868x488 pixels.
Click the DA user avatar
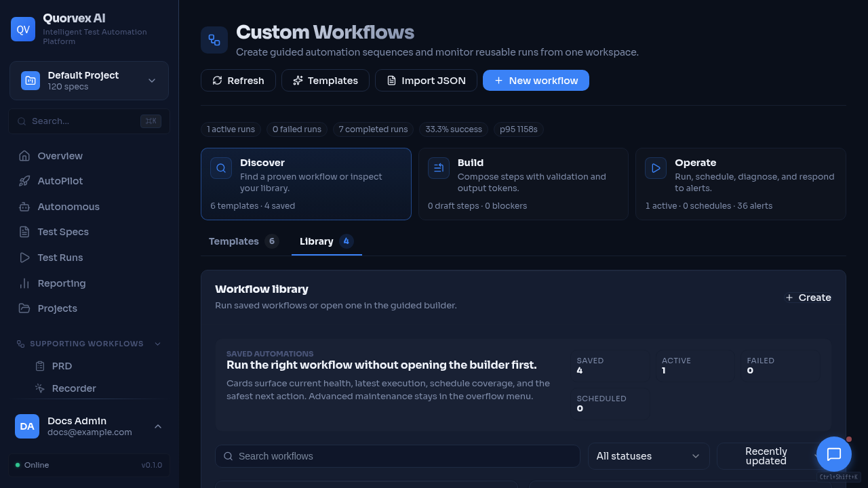tap(27, 426)
